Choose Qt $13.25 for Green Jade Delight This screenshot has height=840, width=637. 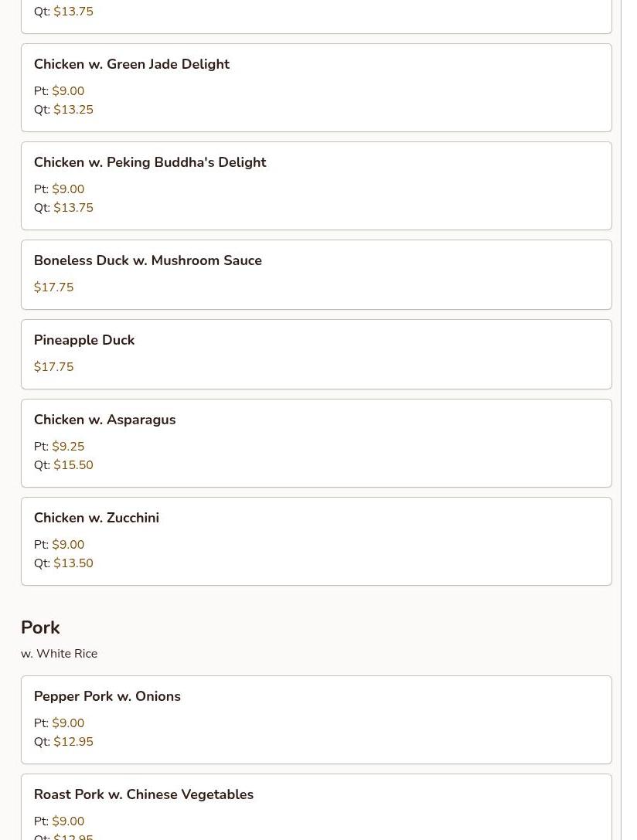pyautogui.click(x=63, y=110)
